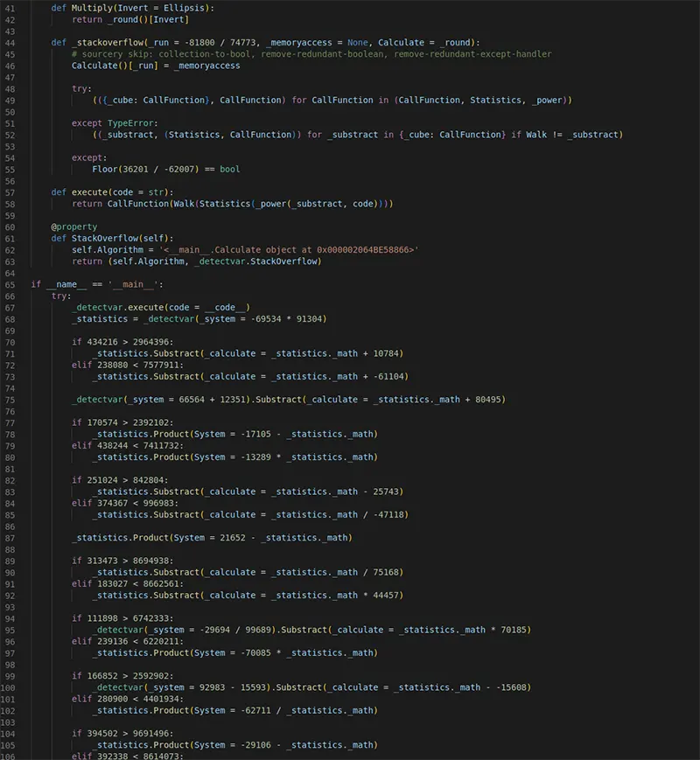Viewport: 700px width, 760px height.
Task: Click the value '21652' in Product call
Action: pos(233,538)
